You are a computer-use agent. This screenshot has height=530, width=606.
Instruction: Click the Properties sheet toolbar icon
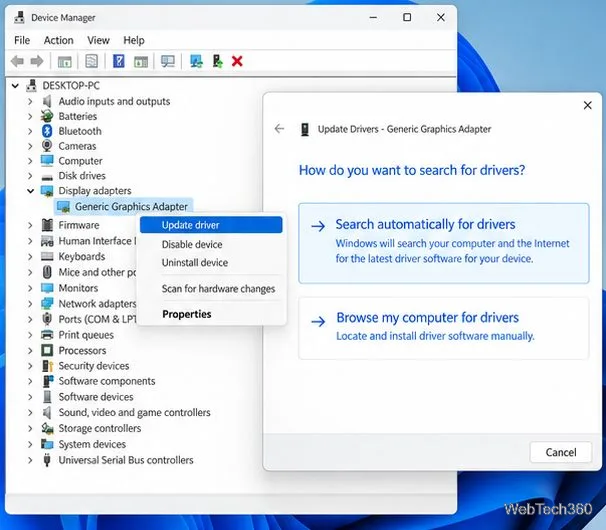(92, 61)
